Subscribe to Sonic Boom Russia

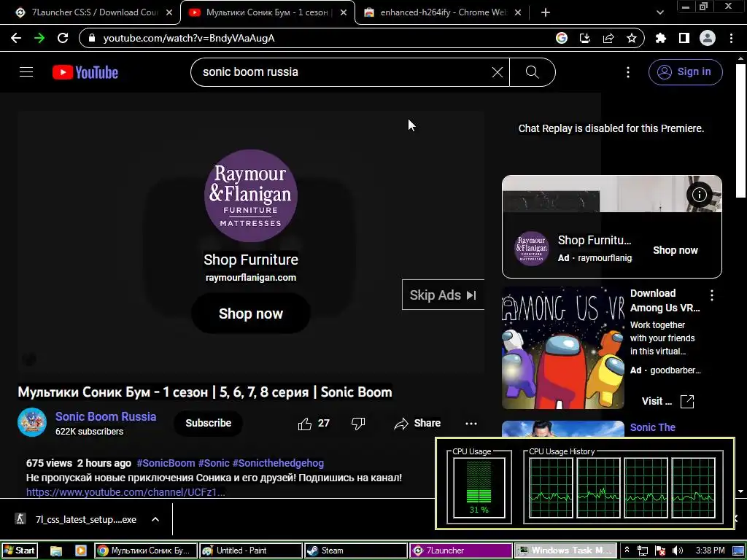(208, 423)
